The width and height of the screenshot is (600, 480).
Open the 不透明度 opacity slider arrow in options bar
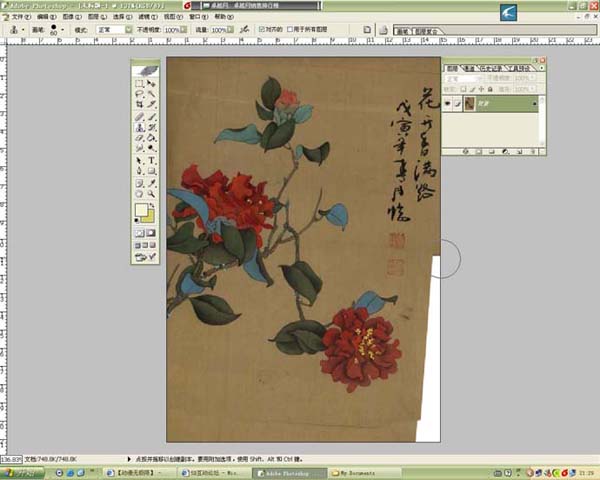[184, 29]
